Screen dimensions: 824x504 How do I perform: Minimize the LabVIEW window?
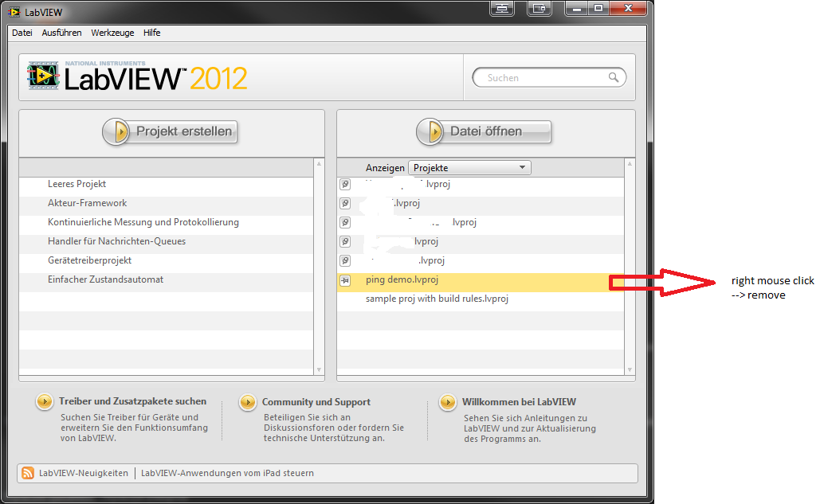click(x=576, y=9)
